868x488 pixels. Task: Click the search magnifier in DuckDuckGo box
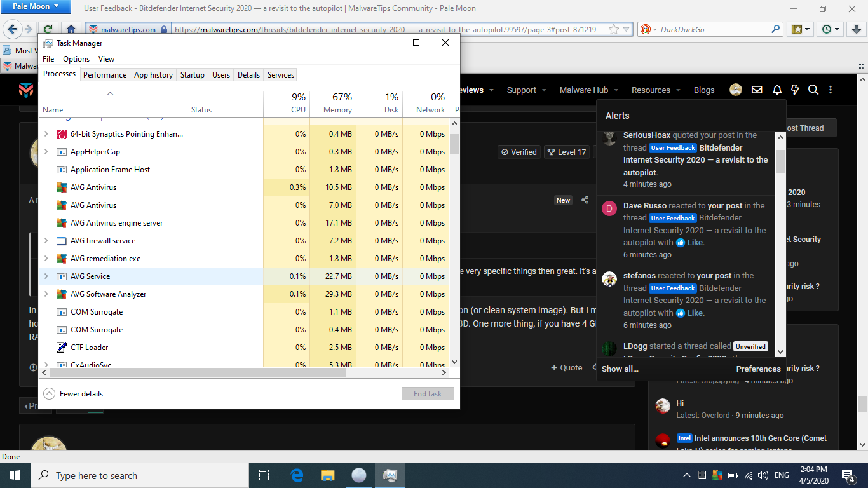pos(775,29)
